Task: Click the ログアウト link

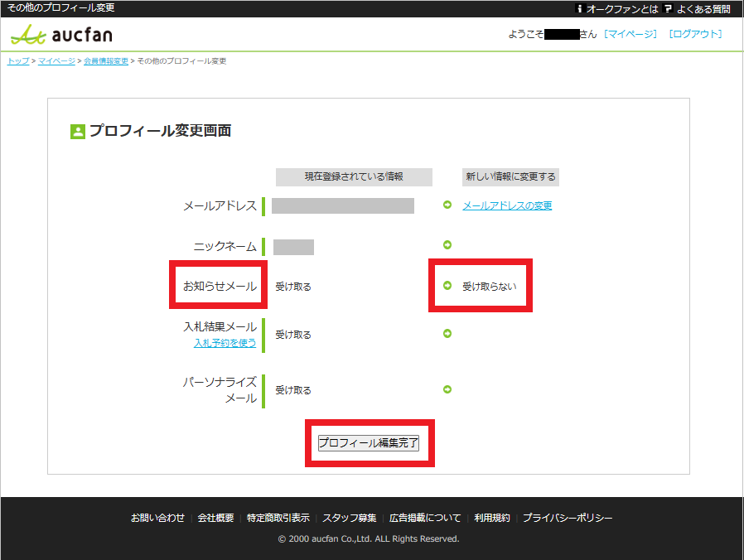Action: [x=696, y=34]
